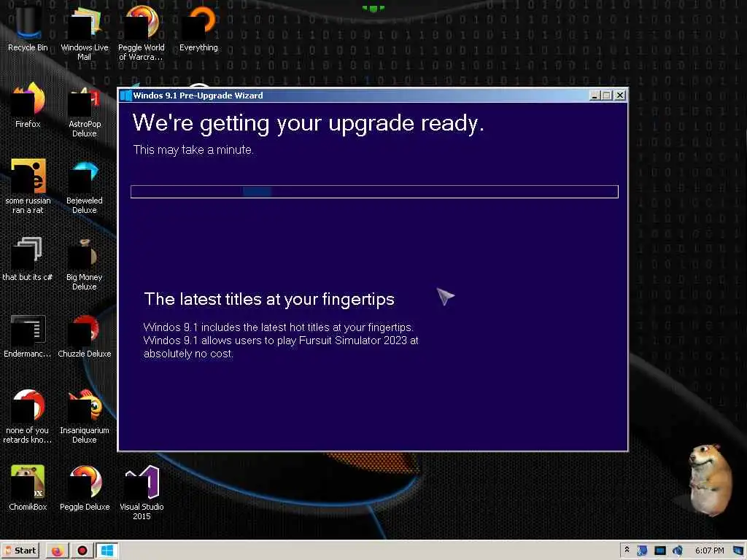Minimize the Pre-Upgrade Wizard window
The width and height of the screenshot is (747, 560).
(x=594, y=96)
